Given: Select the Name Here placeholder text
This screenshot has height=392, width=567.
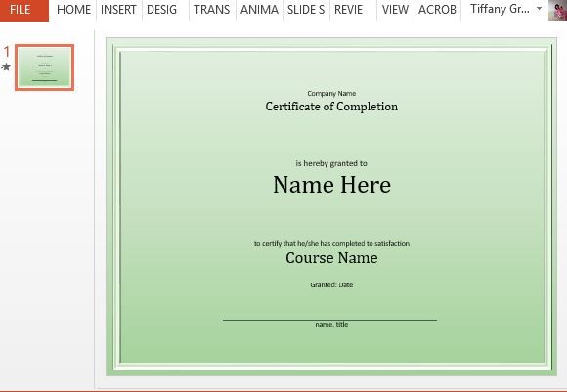Looking at the screenshot, I should [x=332, y=185].
